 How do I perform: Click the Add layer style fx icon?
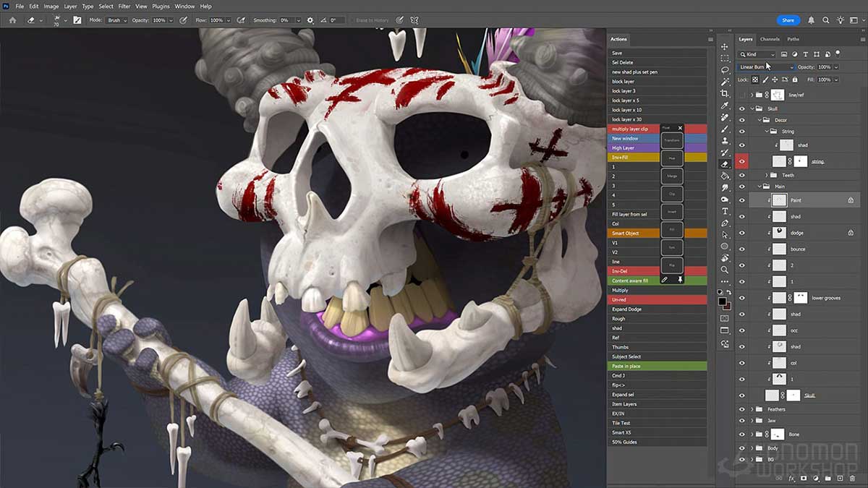point(791,478)
